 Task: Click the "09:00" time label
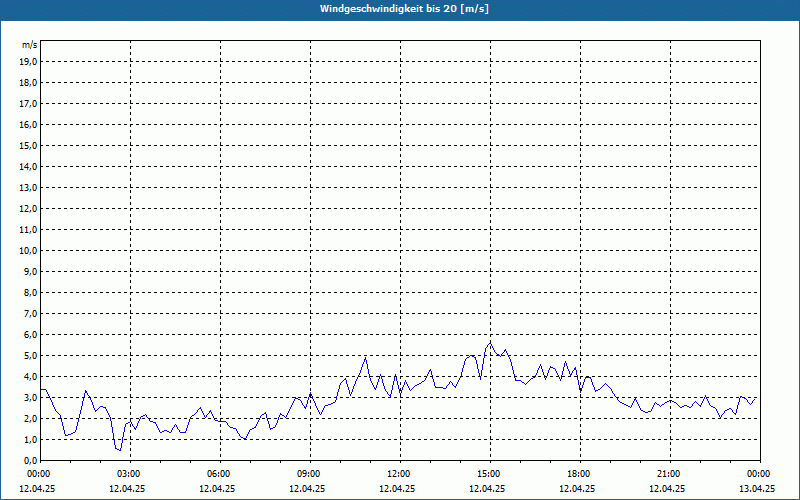point(310,474)
